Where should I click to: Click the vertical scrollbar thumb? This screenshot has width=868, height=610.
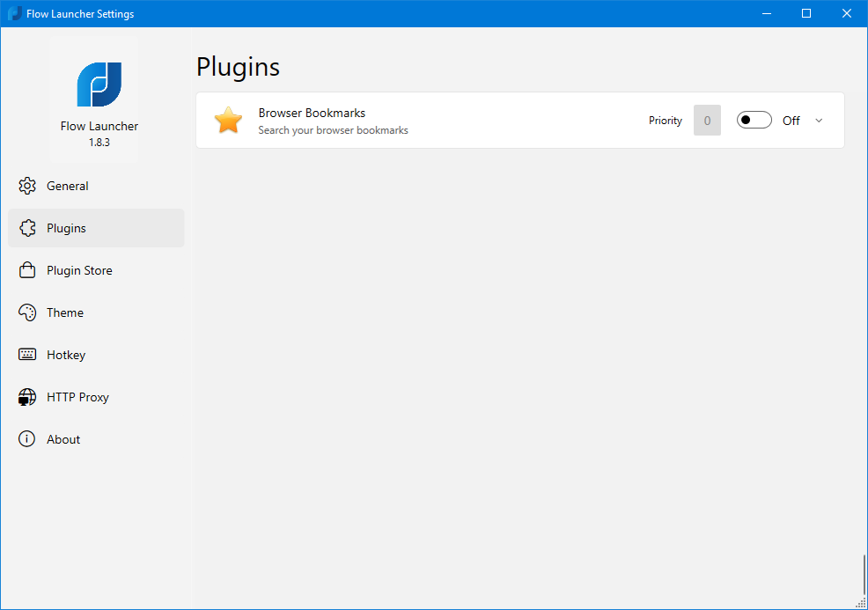pos(864,575)
